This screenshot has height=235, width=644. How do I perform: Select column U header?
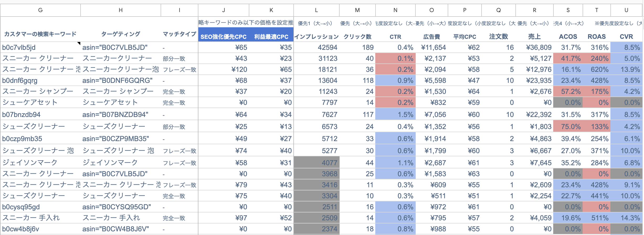[x=626, y=10]
